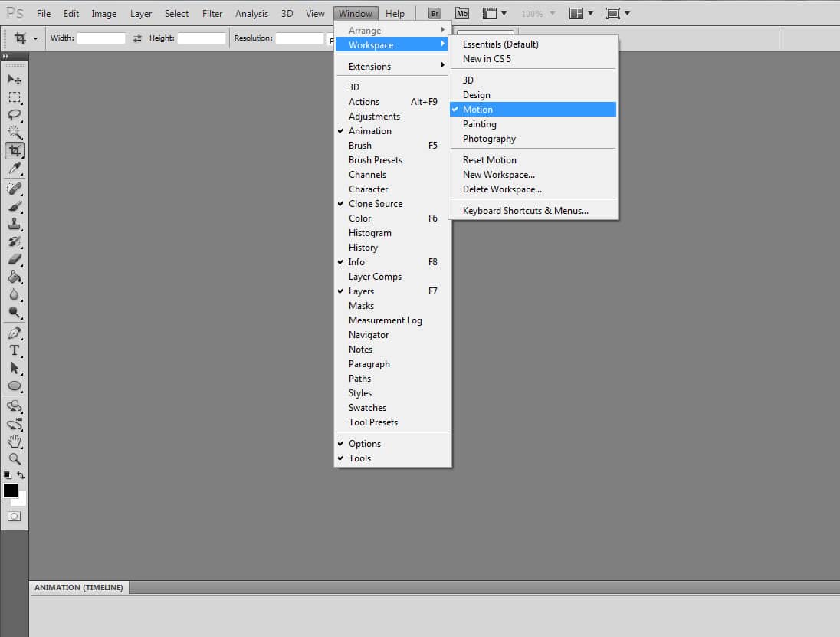The height and width of the screenshot is (637, 840).
Task: Click the foreground color swatch
Action: 11,491
